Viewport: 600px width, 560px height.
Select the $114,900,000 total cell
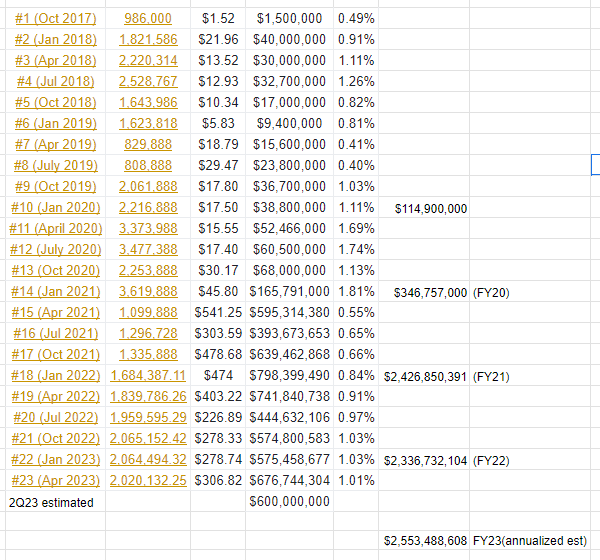point(424,209)
